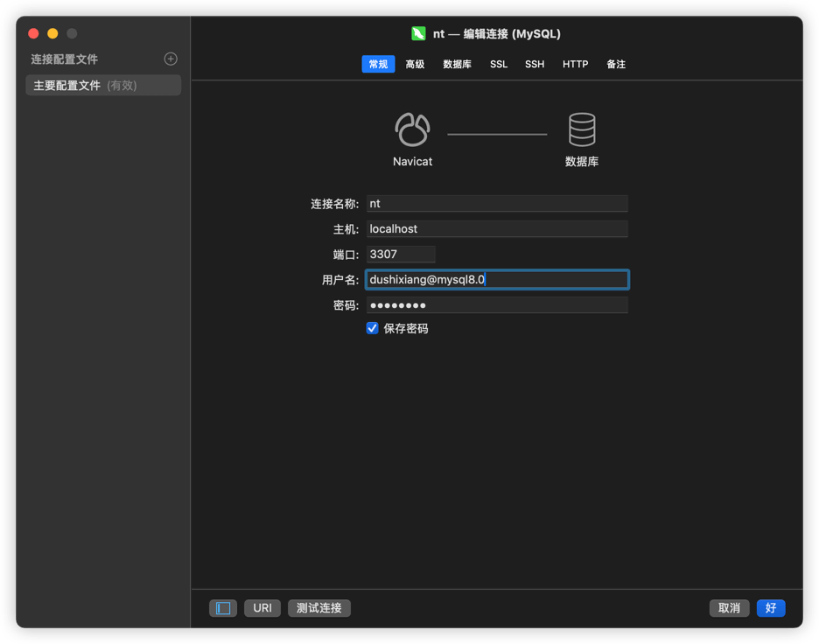
Task: Click the green Navicat title bar icon
Action: click(418, 34)
